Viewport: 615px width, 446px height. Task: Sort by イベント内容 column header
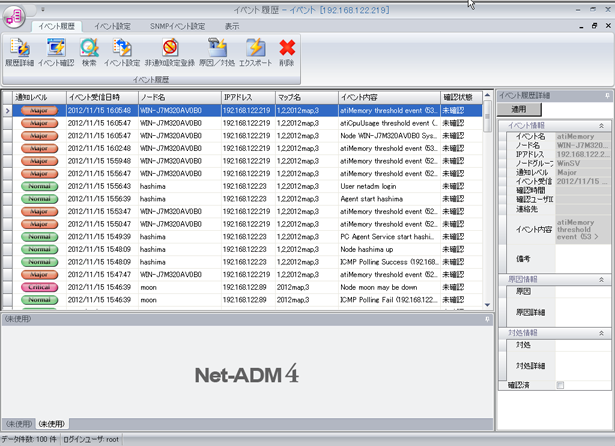click(389, 97)
